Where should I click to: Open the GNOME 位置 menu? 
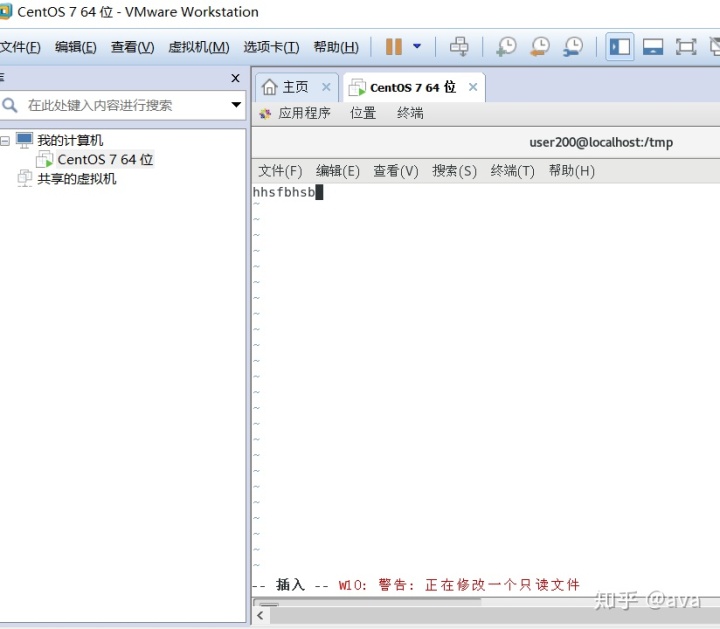click(363, 113)
